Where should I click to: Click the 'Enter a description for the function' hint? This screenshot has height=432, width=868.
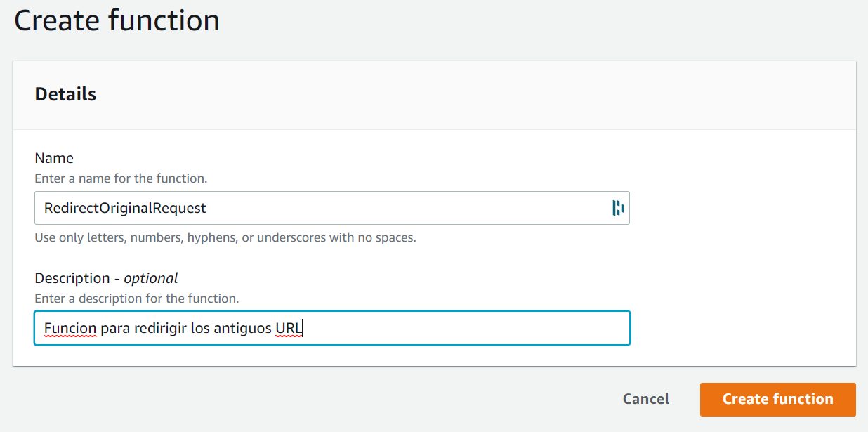tap(136, 299)
